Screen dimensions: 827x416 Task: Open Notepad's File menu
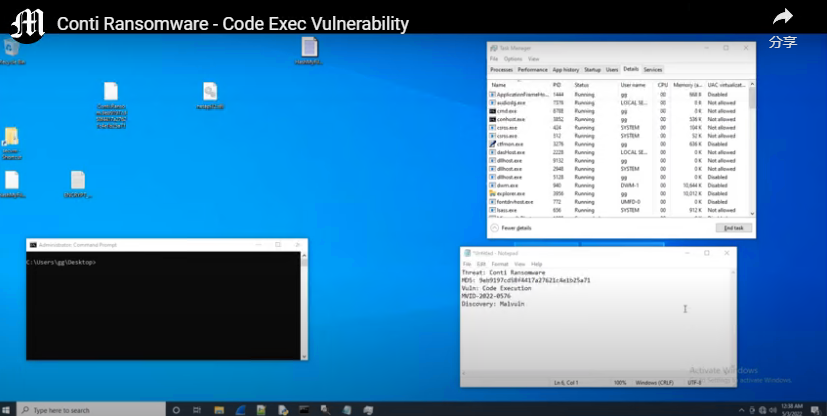467,264
